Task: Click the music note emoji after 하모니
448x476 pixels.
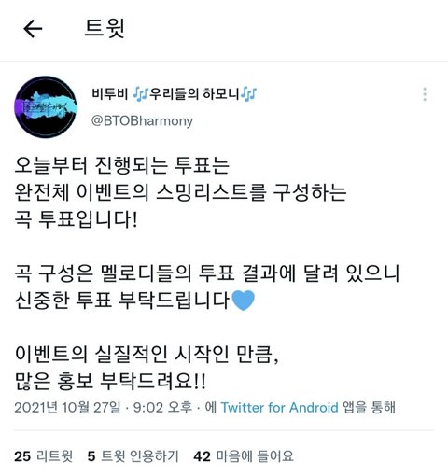Action: coord(249,94)
